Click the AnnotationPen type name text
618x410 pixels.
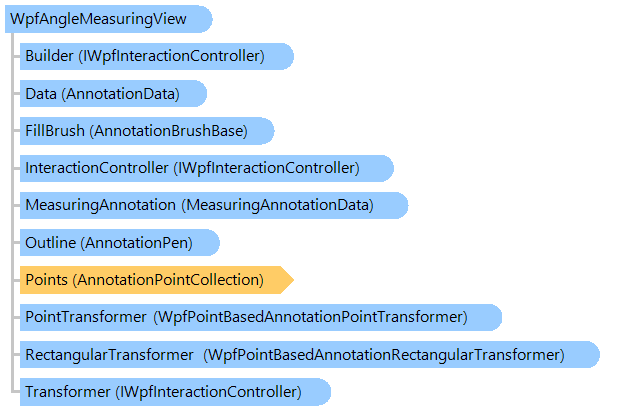coord(136,243)
